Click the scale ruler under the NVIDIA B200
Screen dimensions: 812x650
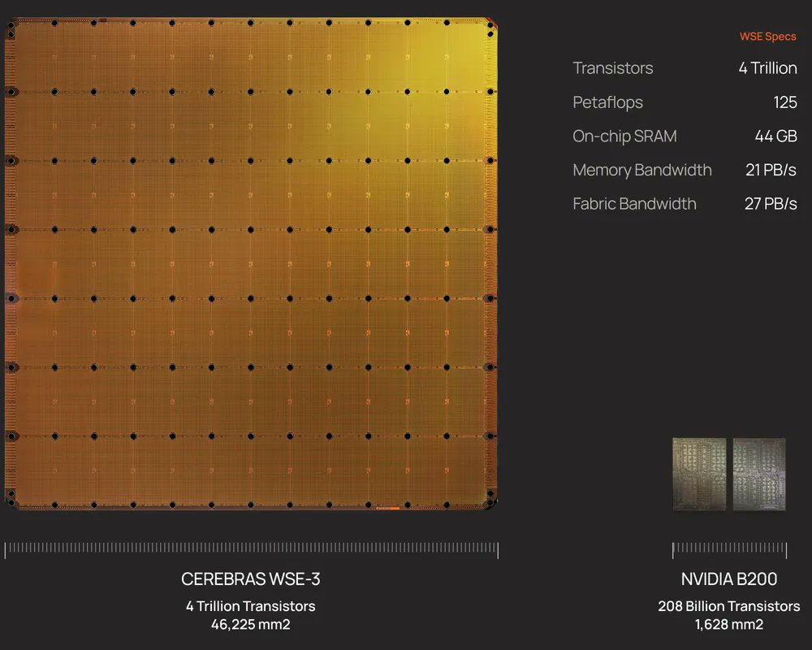coord(730,550)
